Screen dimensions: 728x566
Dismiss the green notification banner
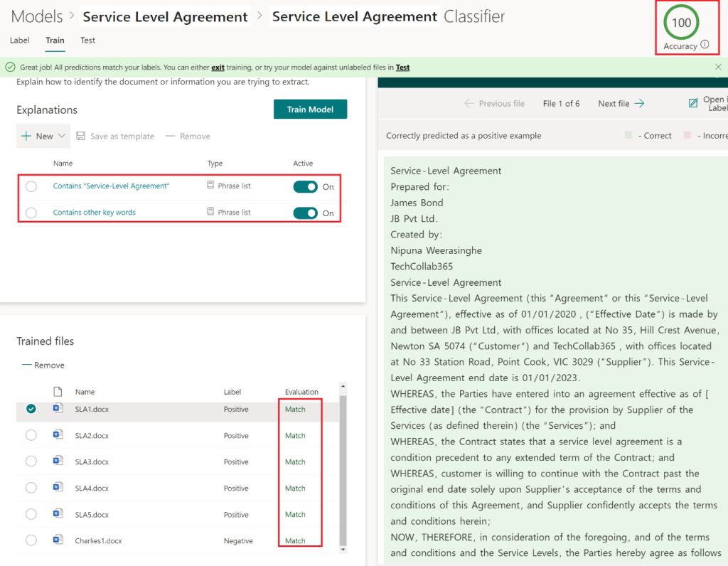click(718, 67)
